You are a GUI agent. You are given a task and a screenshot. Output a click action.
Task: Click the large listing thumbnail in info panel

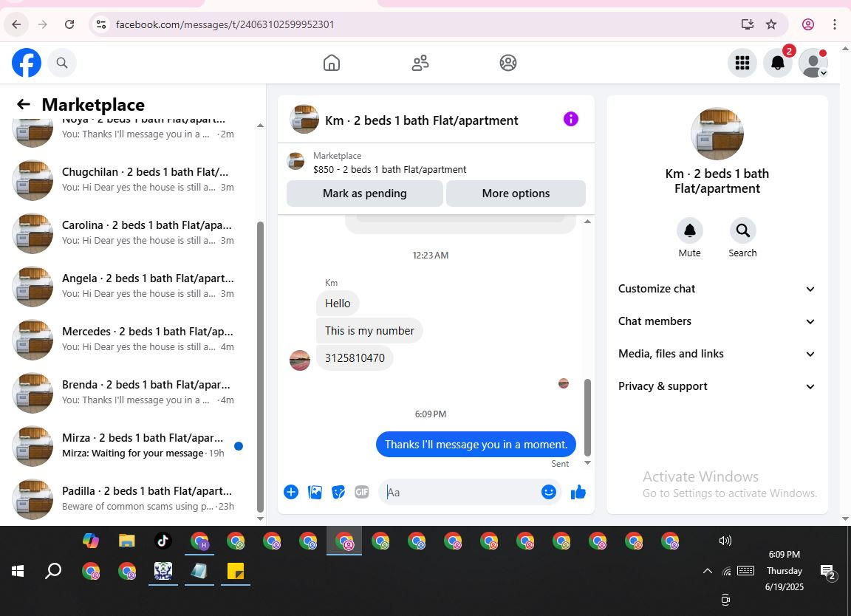click(x=717, y=134)
